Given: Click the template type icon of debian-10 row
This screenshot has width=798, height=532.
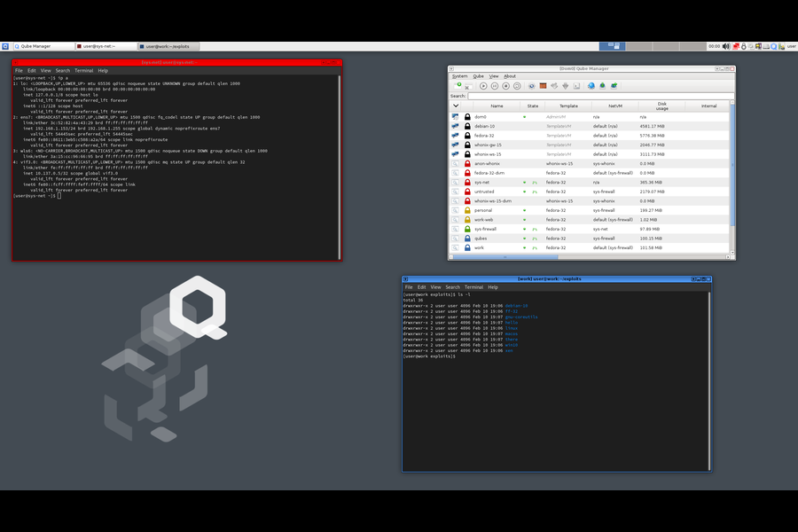Looking at the screenshot, I should click(x=455, y=126).
